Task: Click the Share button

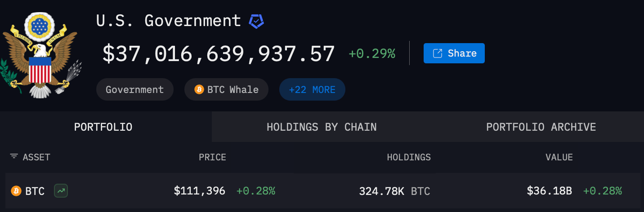Action: pos(454,53)
